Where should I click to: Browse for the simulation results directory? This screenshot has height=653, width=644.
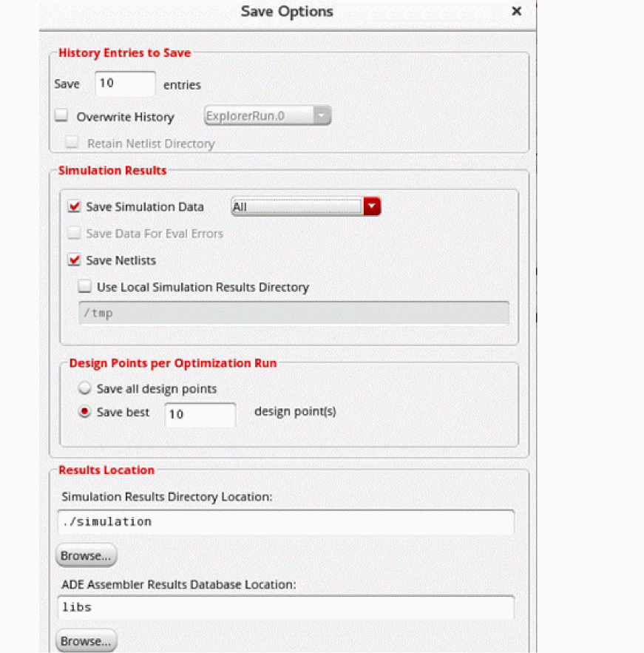point(87,555)
